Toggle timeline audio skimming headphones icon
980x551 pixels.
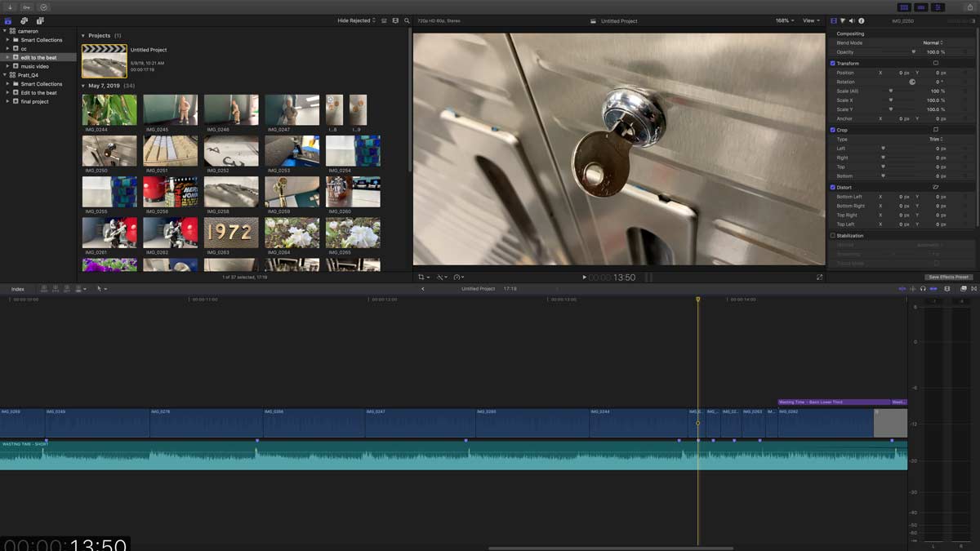pyautogui.click(x=923, y=289)
